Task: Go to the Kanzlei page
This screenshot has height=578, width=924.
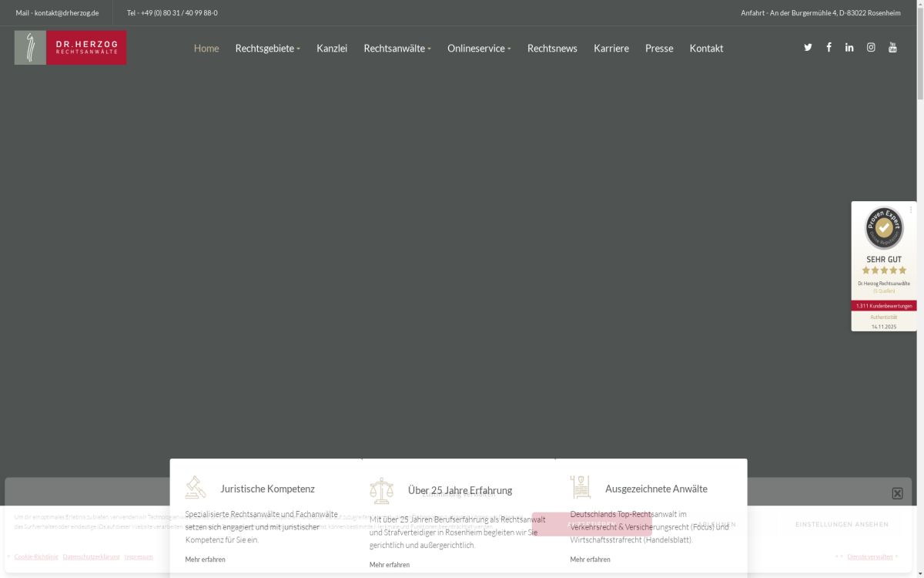Action: point(332,49)
